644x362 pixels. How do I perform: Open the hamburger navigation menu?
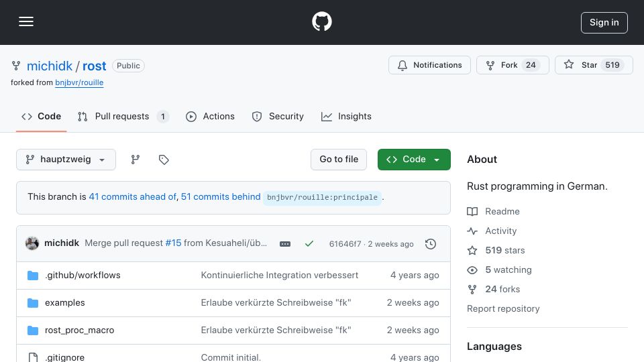26,21
